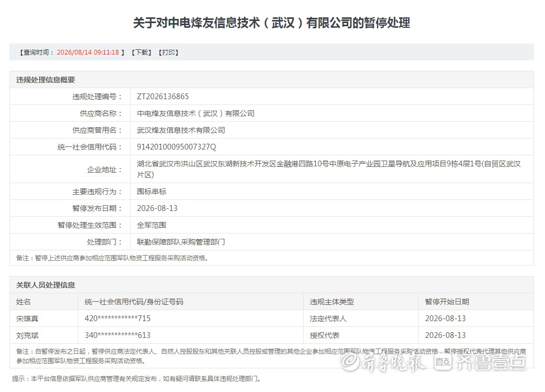Click the 暂停处理生效范围 field label
Screen dimensions: 545x392
90,225
